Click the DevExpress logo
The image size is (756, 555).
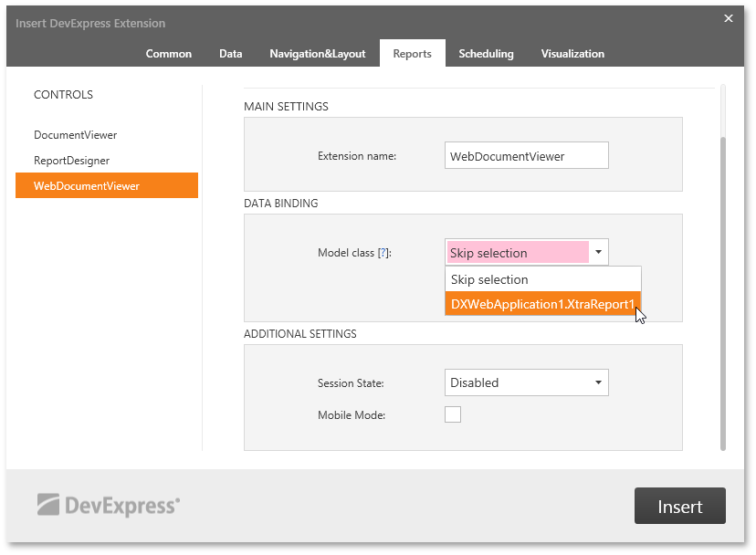coord(109,504)
